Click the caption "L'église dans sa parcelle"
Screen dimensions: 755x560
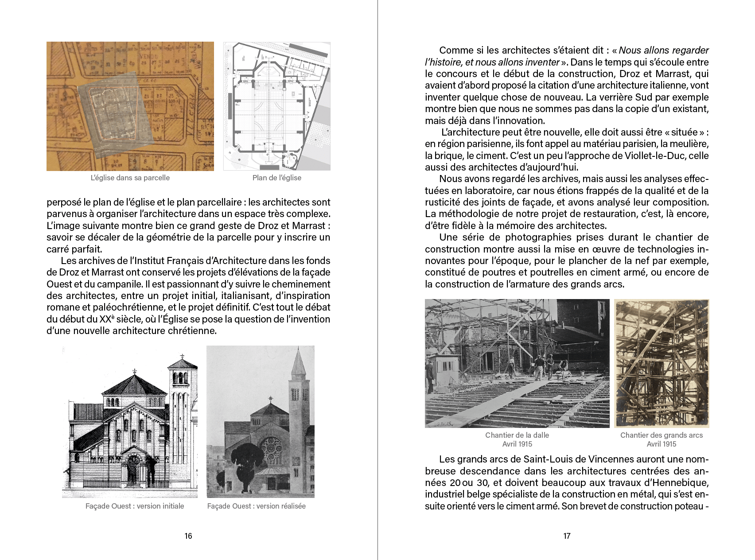[x=130, y=178]
